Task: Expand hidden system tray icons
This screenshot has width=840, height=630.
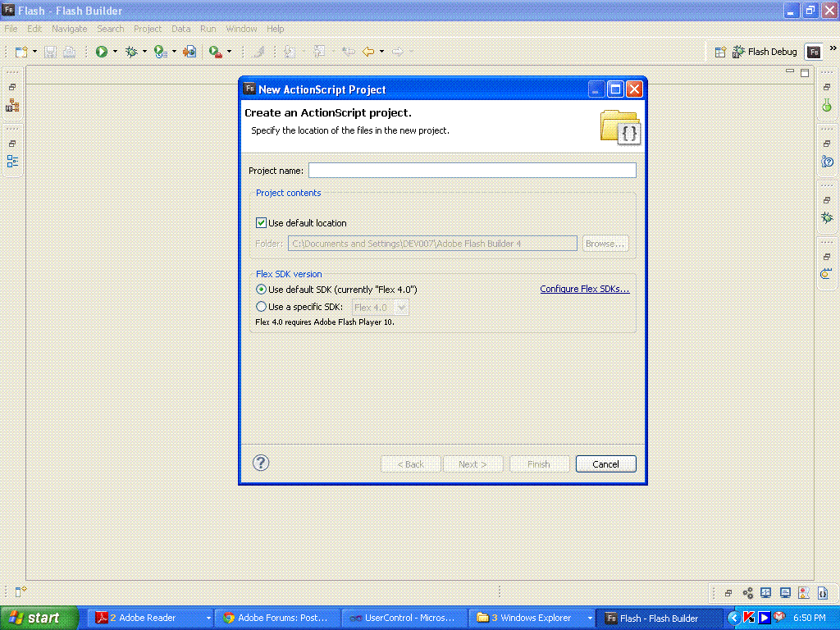Action: 734,618
